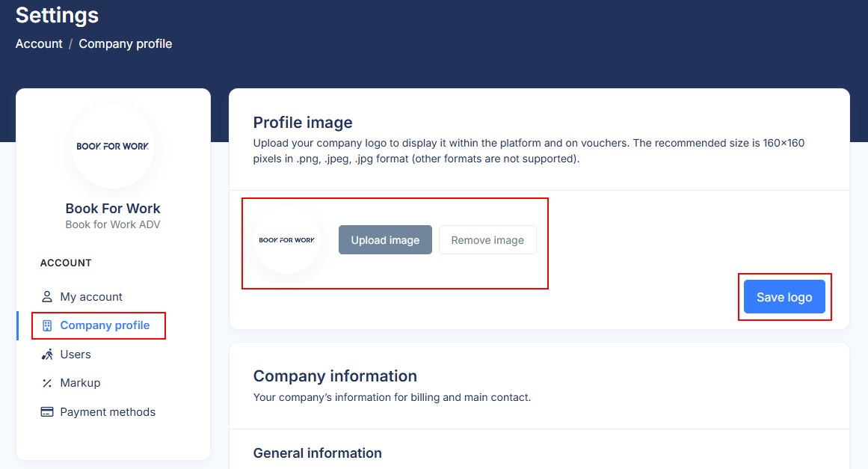Click the credit card icon for Payment methods
868x469 pixels.
47,412
